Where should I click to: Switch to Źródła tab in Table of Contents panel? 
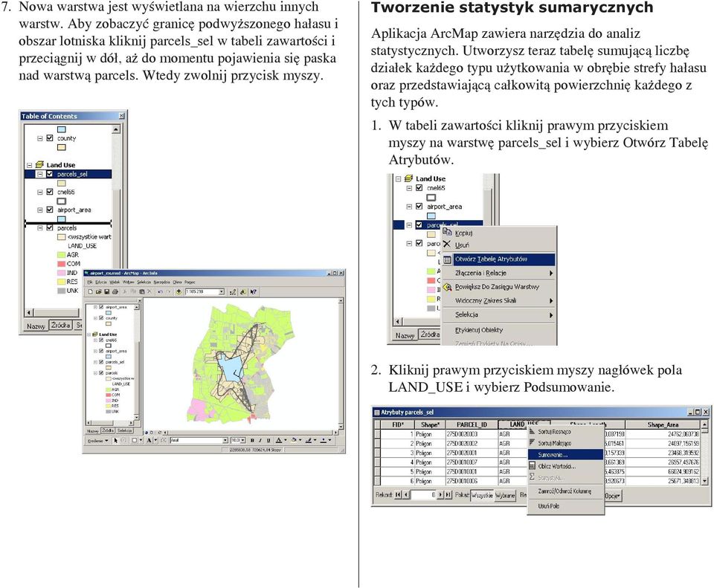pyautogui.click(x=60, y=325)
